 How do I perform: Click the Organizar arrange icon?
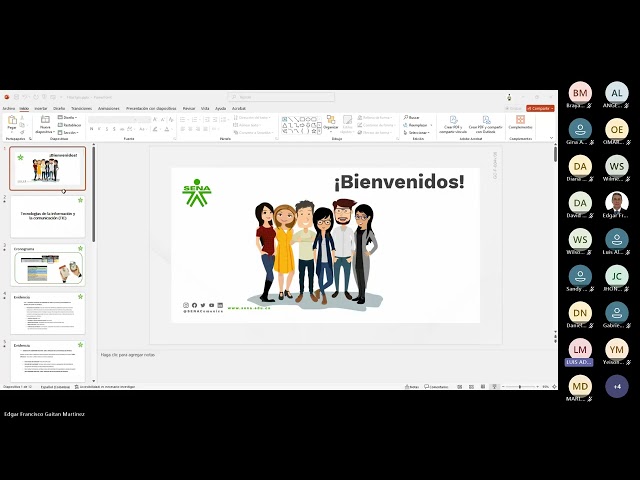coord(331,119)
